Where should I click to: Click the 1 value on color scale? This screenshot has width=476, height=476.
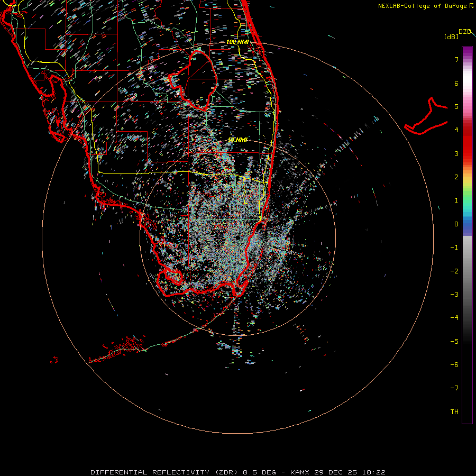coord(456,200)
